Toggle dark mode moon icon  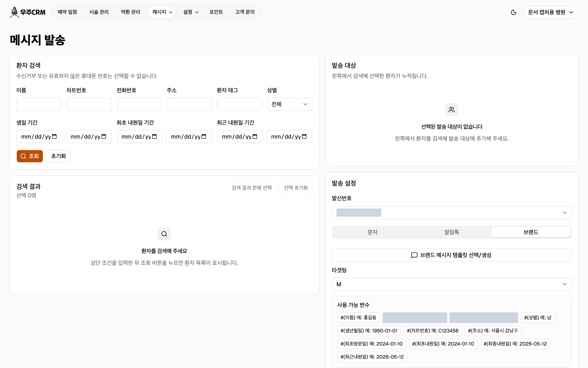[x=513, y=12]
